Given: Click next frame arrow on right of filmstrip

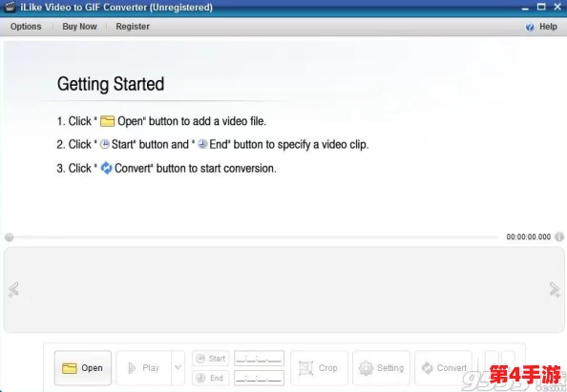Looking at the screenshot, I should point(555,290).
